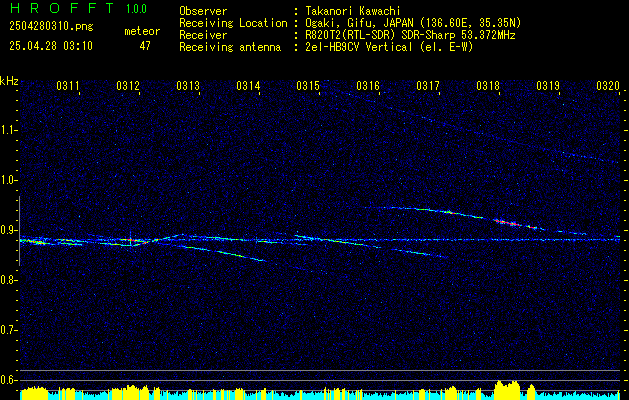This screenshot has width=629, height=400.
Task: Click the Receiver label
Action: click(203, 35)
